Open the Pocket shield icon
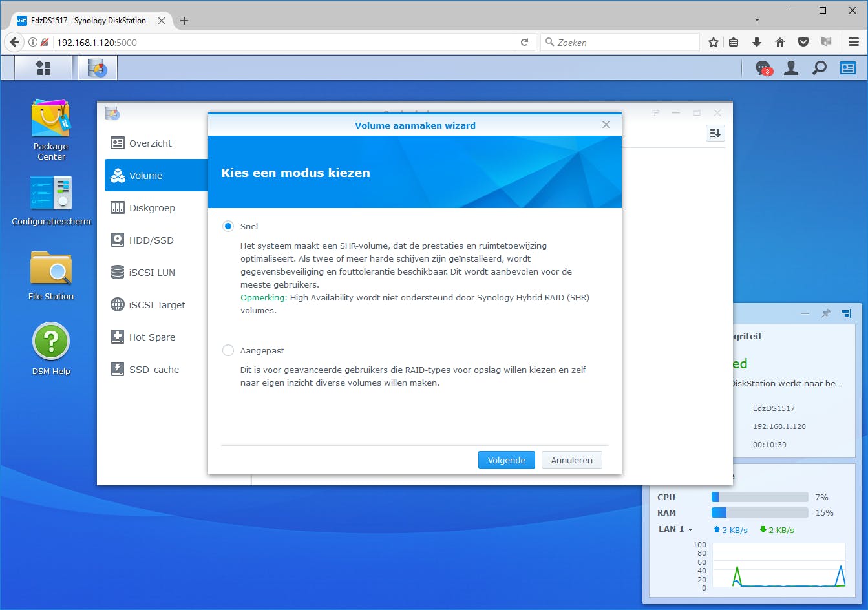This screenshot has width=868, height=610. [803, 42]
